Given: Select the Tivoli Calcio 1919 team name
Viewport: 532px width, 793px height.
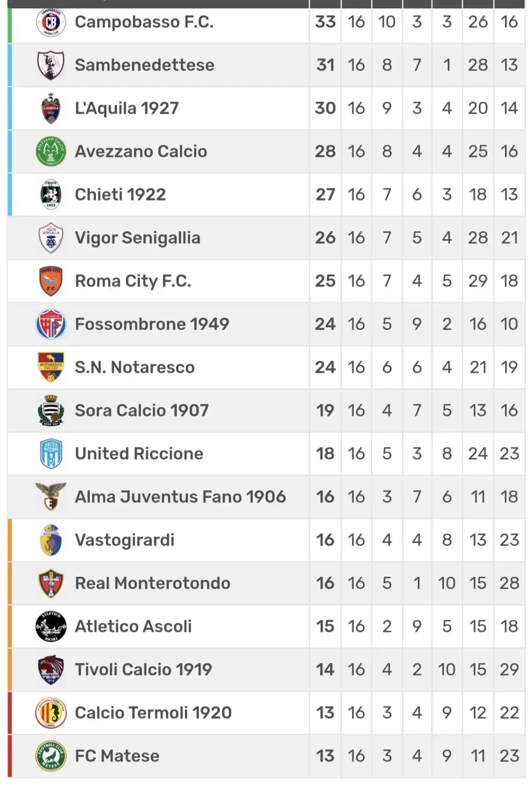Looking at the screenshot, I should (x=143, y=669).
